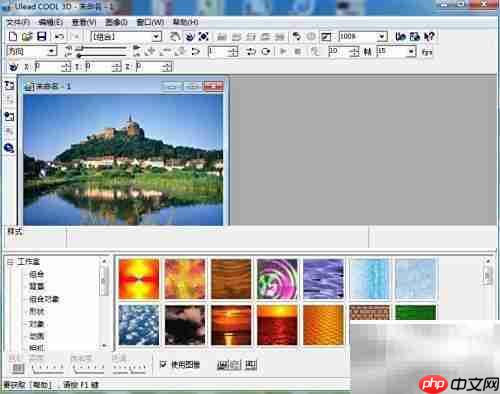Click the first icon right of zoom dropdown
The width and height of the screenshot is (500, 394).
(x=400, y=36)
